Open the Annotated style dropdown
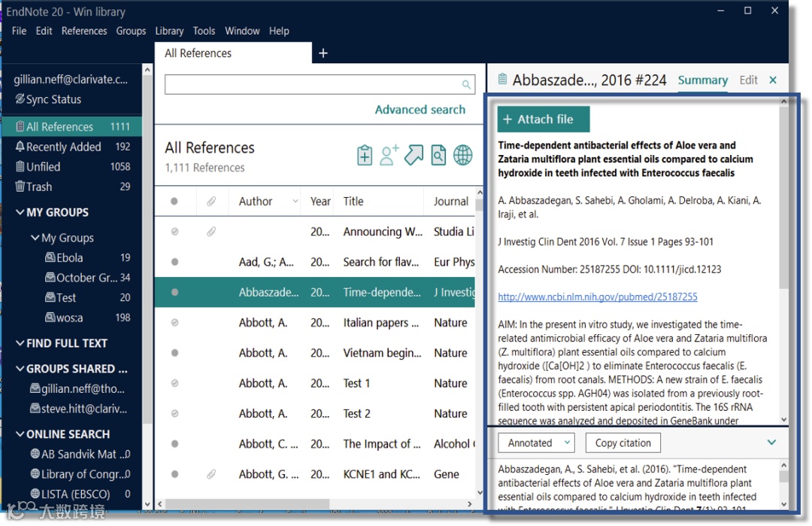Image resolution: width=812 pixels, height=526 pixels. click(537, 442)
